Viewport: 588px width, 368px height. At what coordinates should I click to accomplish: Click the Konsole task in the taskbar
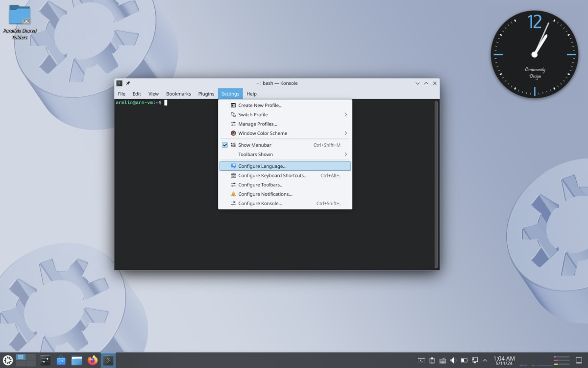(108, 360)
